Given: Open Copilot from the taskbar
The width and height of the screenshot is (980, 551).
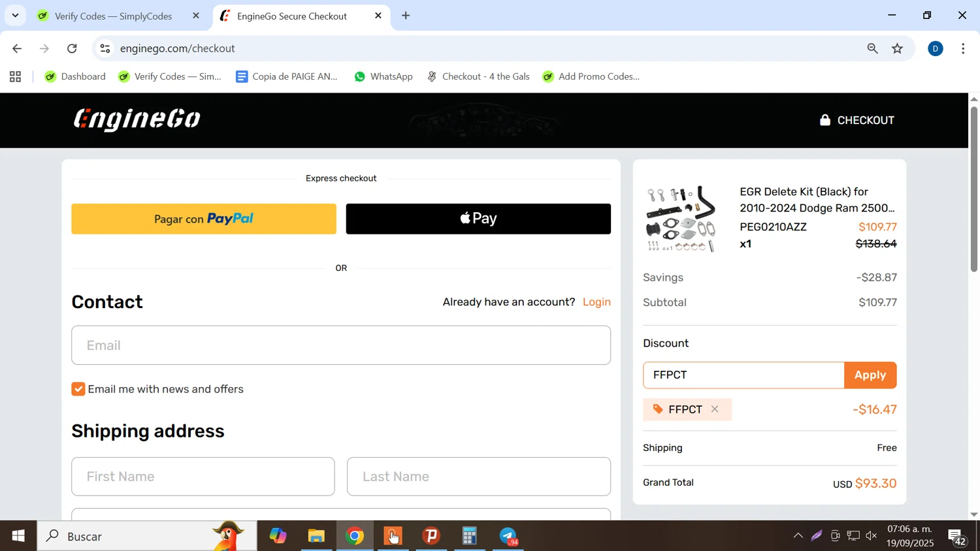Looking at the screenshot, I should click(x=278, y=536).
